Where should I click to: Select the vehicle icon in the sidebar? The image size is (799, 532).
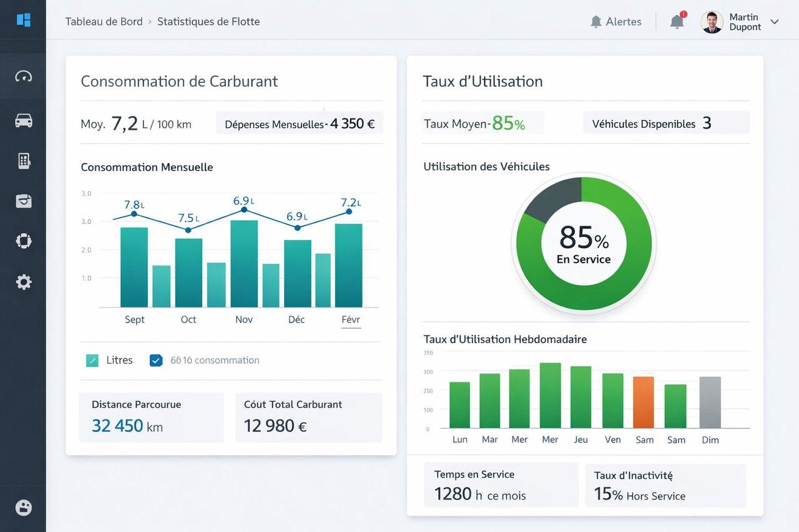point(23,120)
